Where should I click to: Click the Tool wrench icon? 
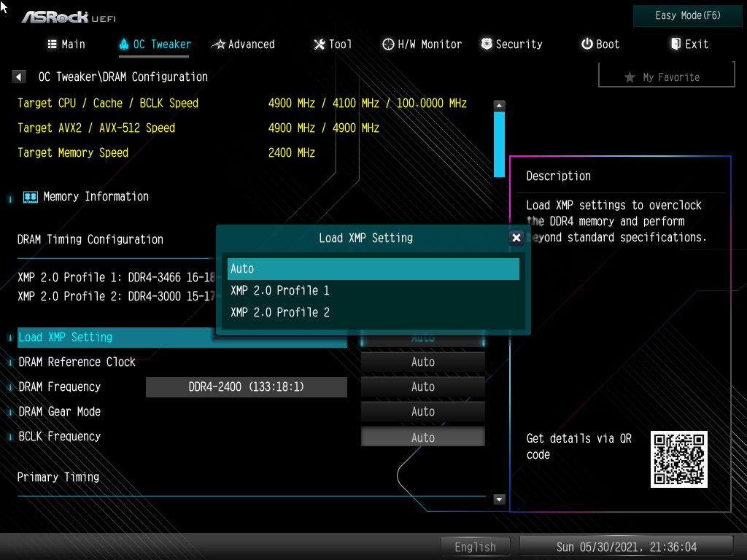319,44
